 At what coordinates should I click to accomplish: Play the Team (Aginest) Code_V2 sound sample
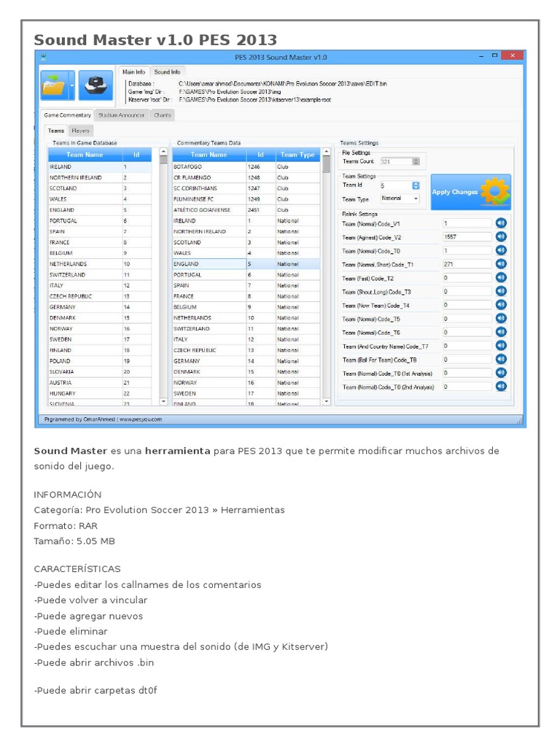501,237
